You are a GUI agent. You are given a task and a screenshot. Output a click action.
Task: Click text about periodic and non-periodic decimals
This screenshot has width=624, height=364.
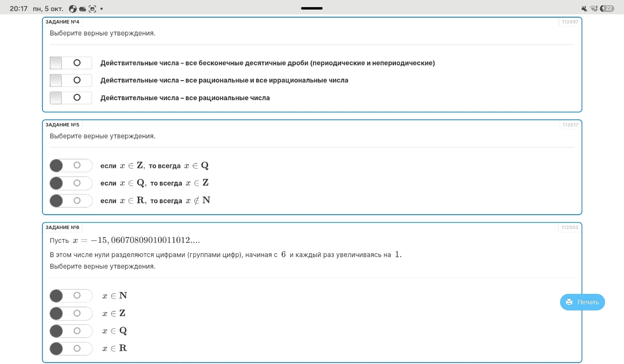point(268,63)
